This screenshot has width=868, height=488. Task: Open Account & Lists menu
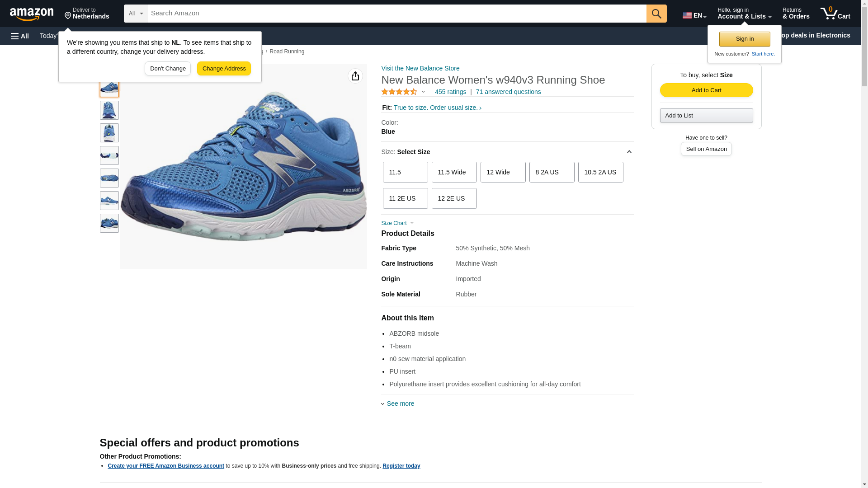point(744,14)
